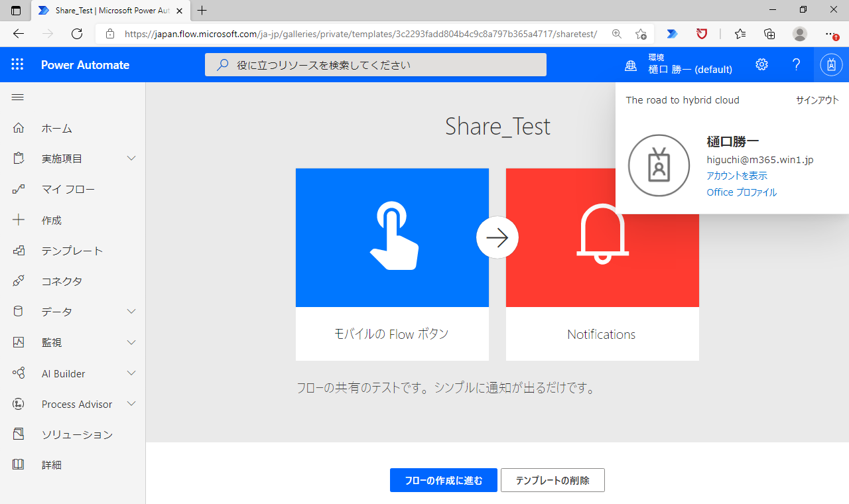The width and height of the screenshot is (849, 504).
Task: Click the solutions icon beside ソリューション
Action: (19, 434)
